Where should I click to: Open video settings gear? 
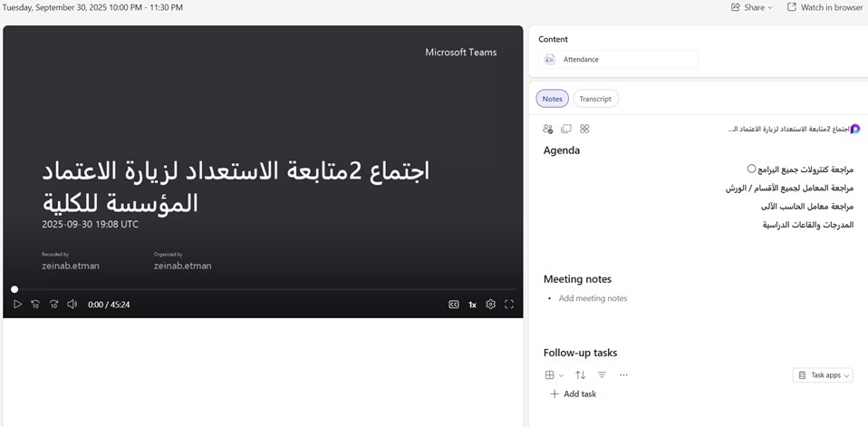point(490,305)
